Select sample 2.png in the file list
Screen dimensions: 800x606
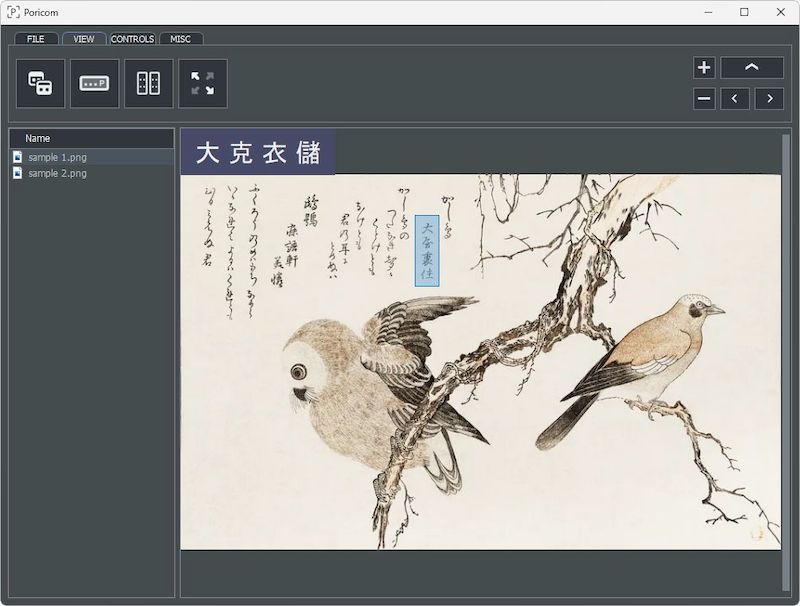pyautogui.click(x=55, y=172)
